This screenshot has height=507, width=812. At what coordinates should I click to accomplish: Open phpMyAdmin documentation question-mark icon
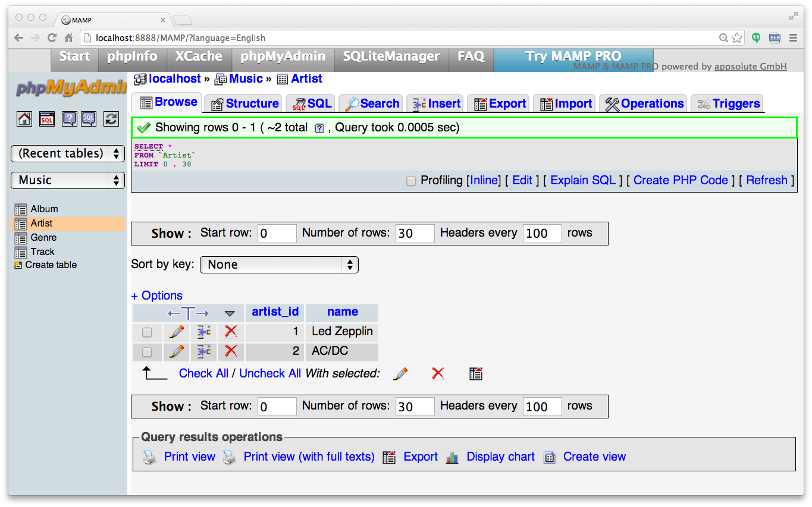tap(70, 119)
